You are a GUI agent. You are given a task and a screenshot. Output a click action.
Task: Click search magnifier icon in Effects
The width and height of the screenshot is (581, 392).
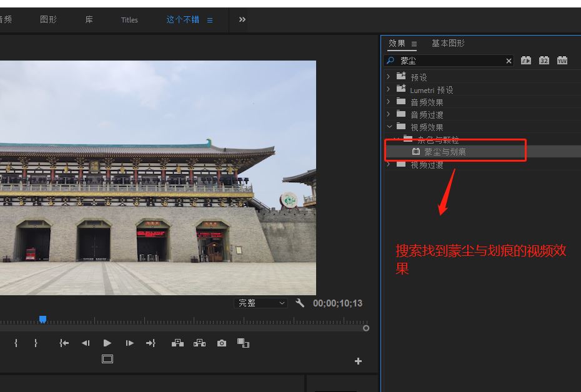pos(390,61)
